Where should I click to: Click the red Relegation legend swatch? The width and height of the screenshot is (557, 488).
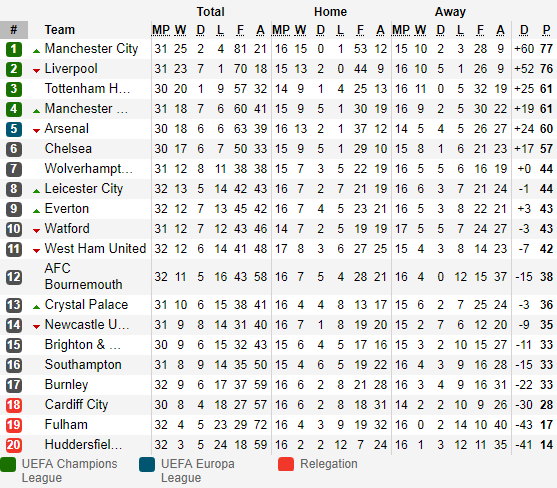[x=286, y=464]
